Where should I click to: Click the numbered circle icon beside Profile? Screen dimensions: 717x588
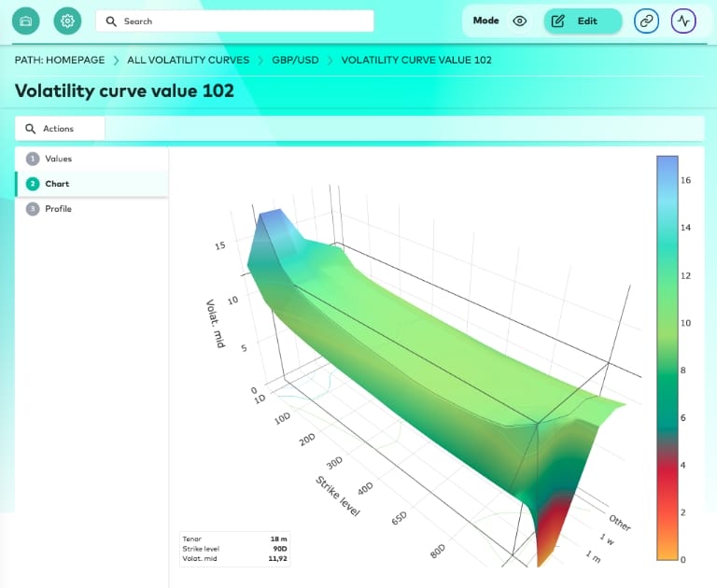[x=33, y=209]
